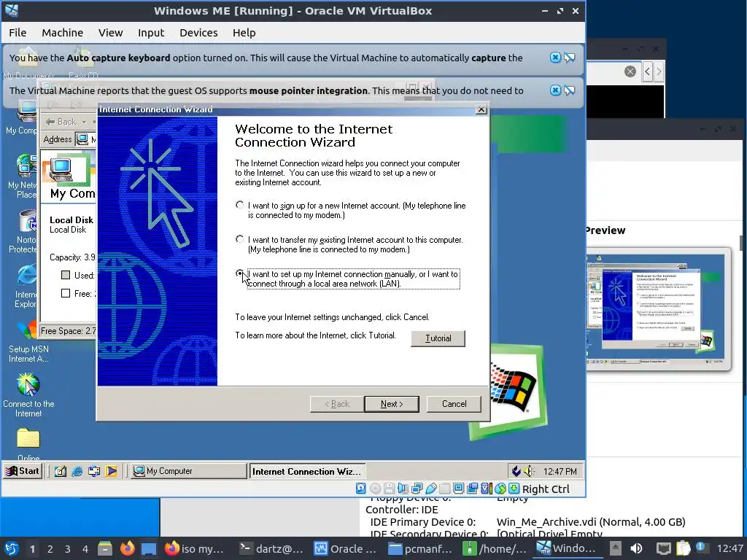Click the host panel network icon
The width and height of the screenshot is (747, 560).
[663, 548]
